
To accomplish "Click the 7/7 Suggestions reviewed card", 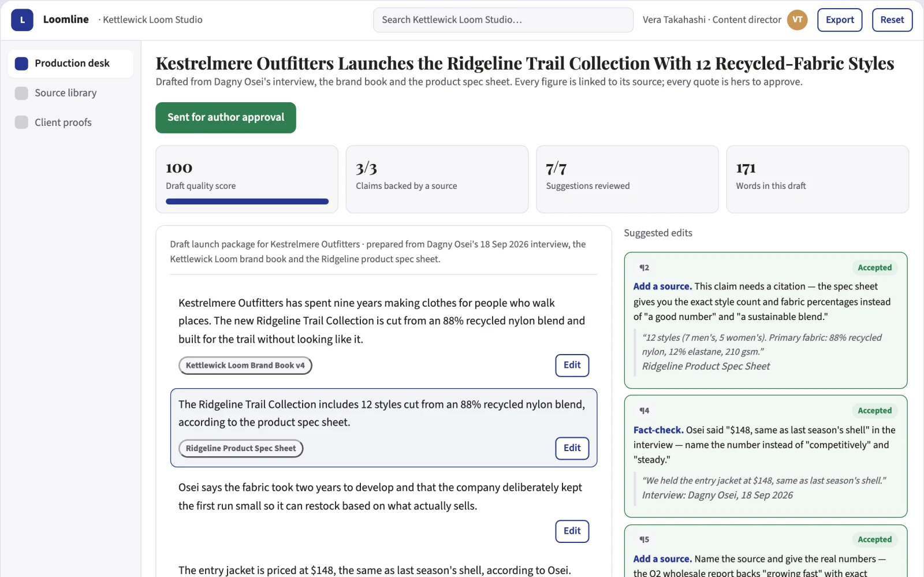I will tap(627, 179).
